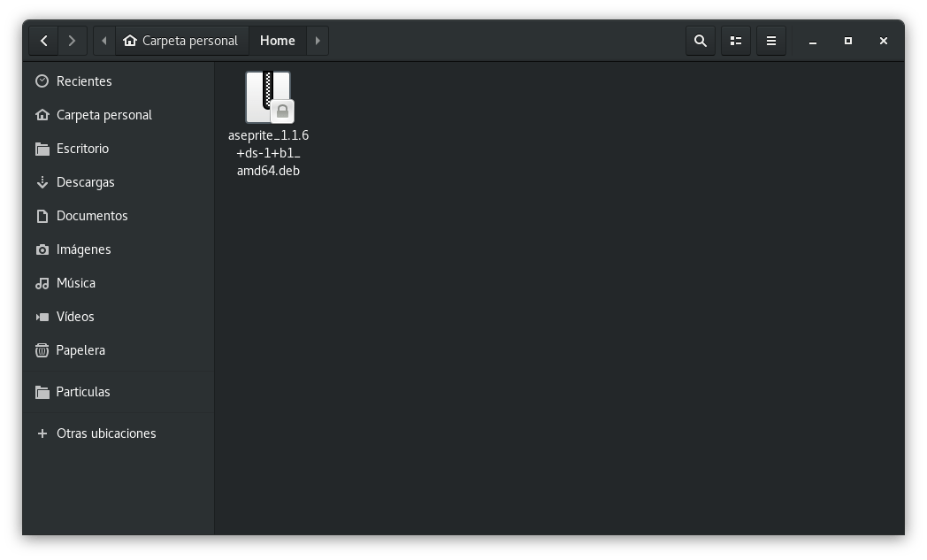Click the aseprite_1.1.6+ds-1+b1_amd64.deb file name
This screenshot has height=560, width=927.
point(268,152)
